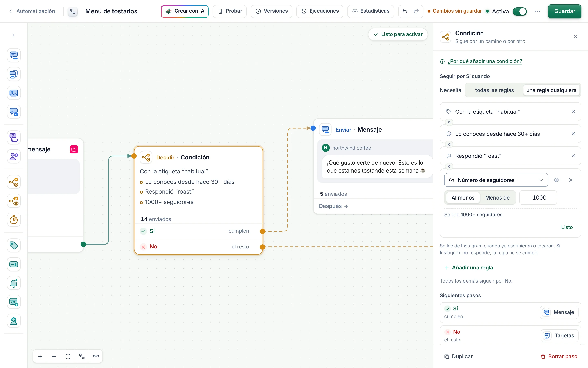
Task: Add a cards step from the sidebar
Action: 14,74
